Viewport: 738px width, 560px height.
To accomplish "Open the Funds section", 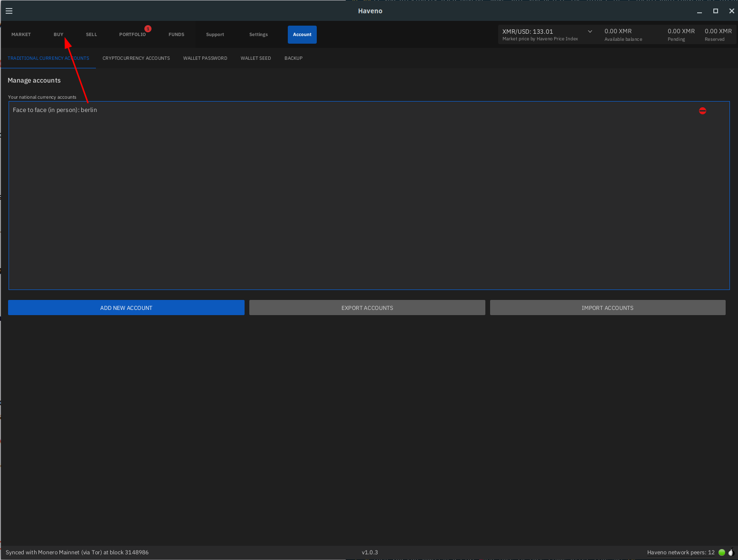I will coord(176,35).
